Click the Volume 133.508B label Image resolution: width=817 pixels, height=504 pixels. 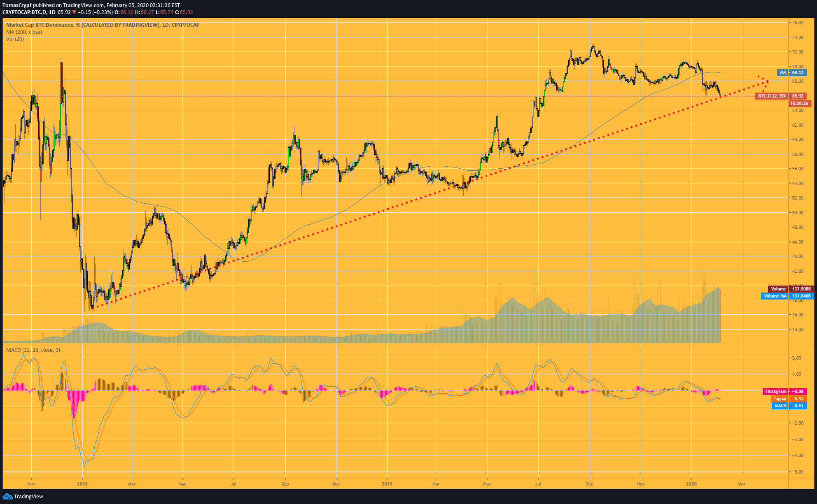[791, 289]
